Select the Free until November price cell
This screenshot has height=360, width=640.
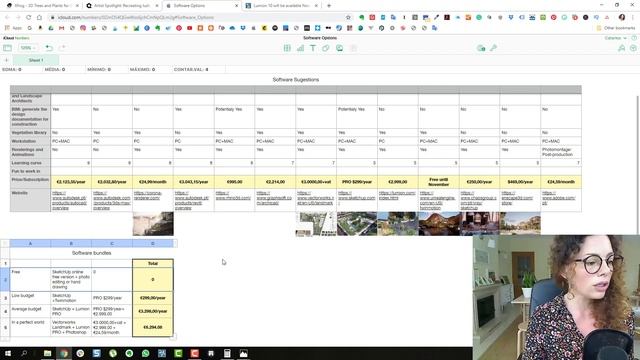(x=438, y=182)
